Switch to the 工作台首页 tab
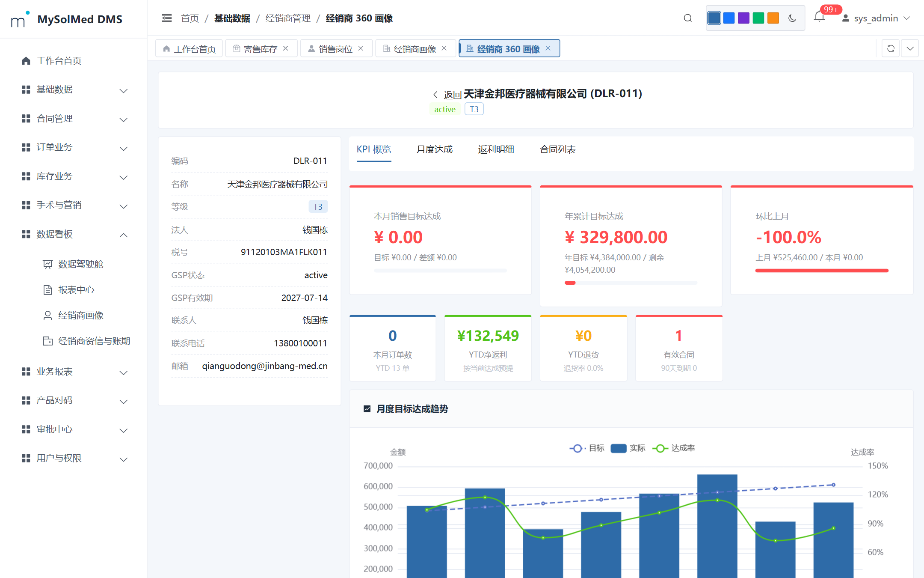924x578 pixels. (x=189, y=49)
